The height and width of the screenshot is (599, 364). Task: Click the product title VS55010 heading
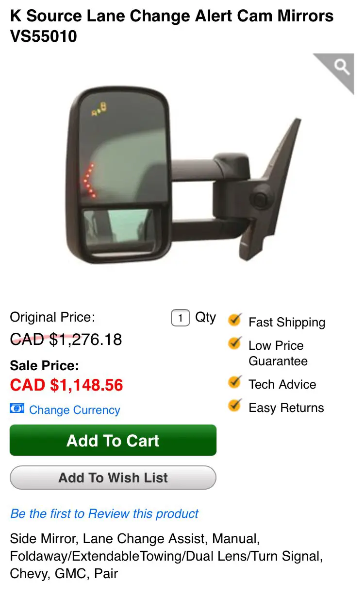pyautogui.click(x=172, y=26)
